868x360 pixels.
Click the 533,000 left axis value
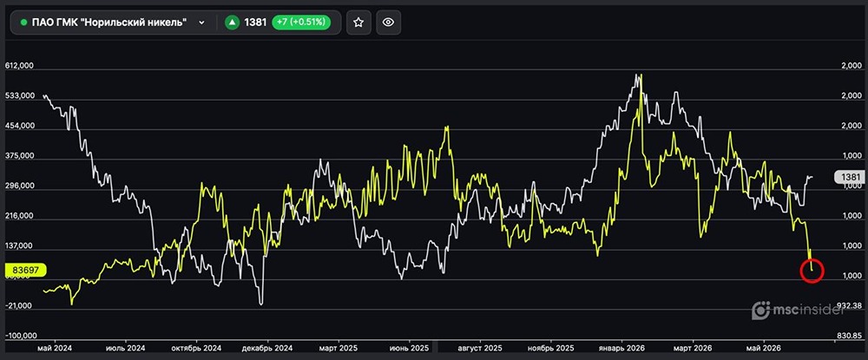[19, 95]
